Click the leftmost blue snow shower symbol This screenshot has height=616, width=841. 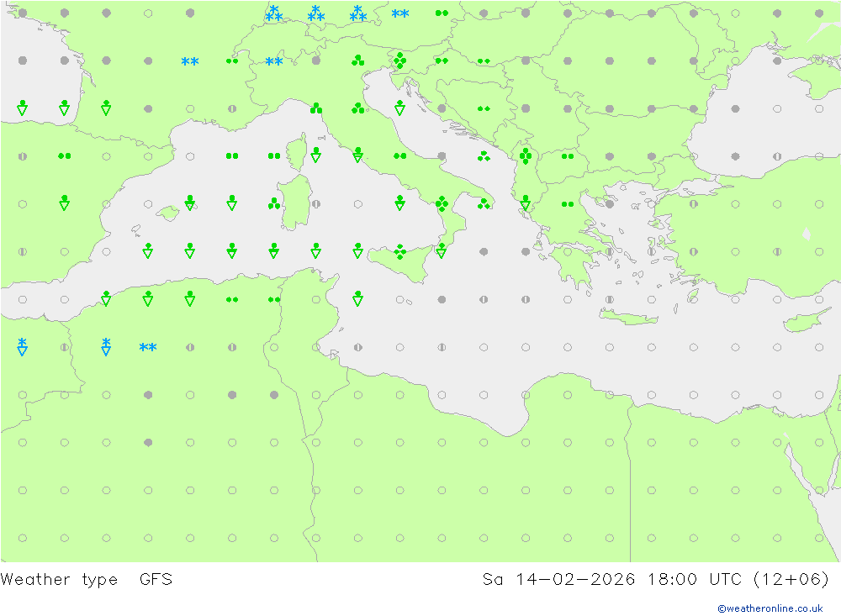[x=22, y=346]
